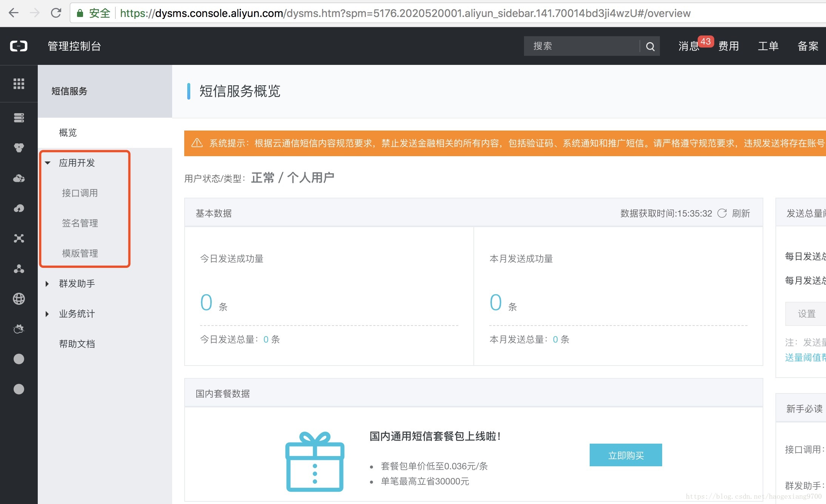Open the products grid icon in sidebar
This screenshot has height=504, width=826.
[19, 84]
